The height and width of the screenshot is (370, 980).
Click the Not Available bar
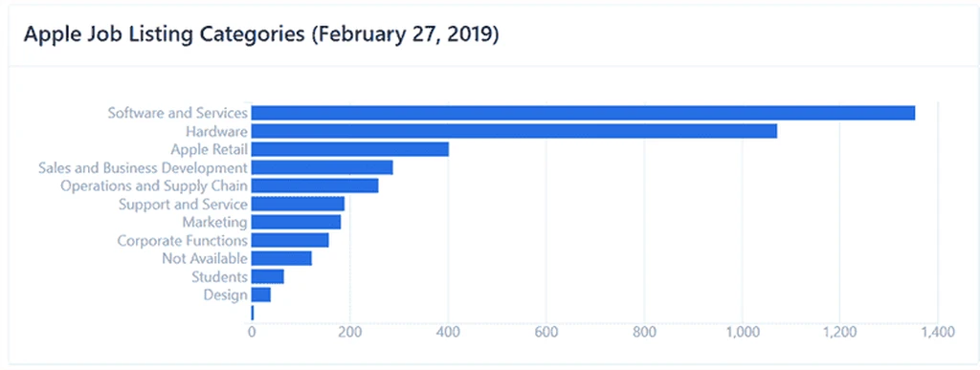click(281, 258)
